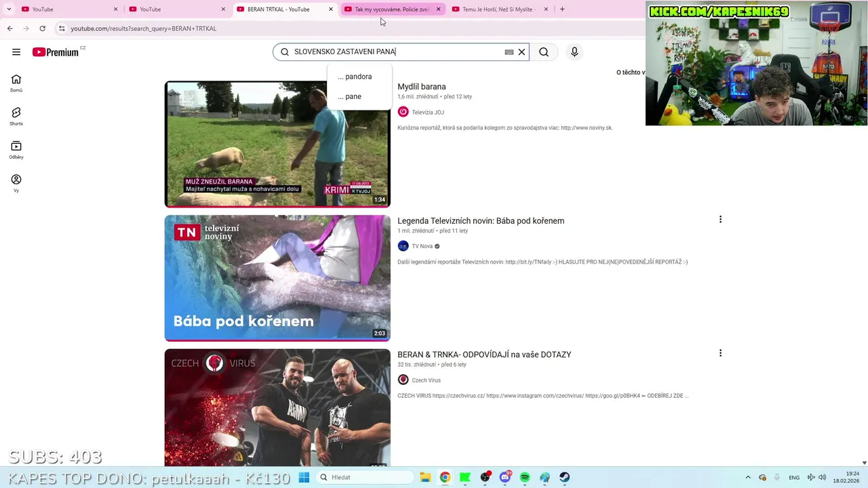
Task: Click '1,6 mil. zhlédnutí' view count text
Action: pos(418,97)
